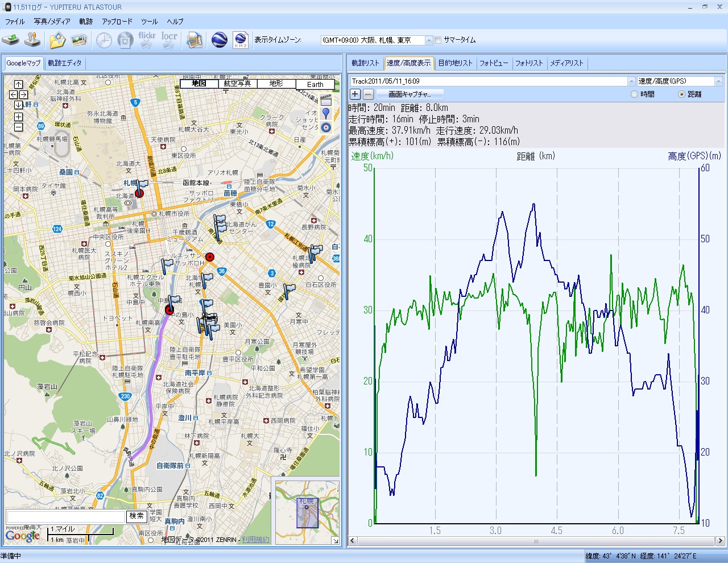This screenshot has width=728, height=563.
Task: Open the device settings icon with wrench
Action: (32, 40)
